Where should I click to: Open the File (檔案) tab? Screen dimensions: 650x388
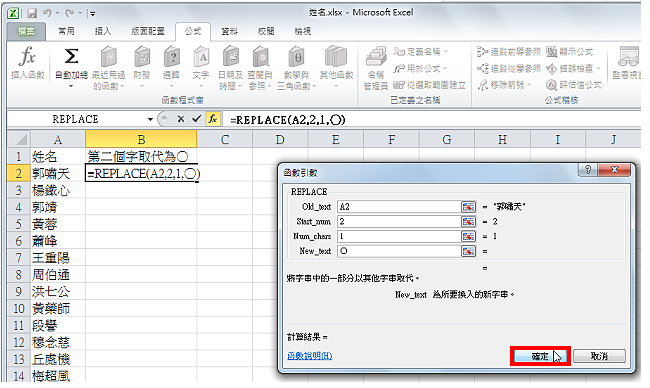pos(27,31)
